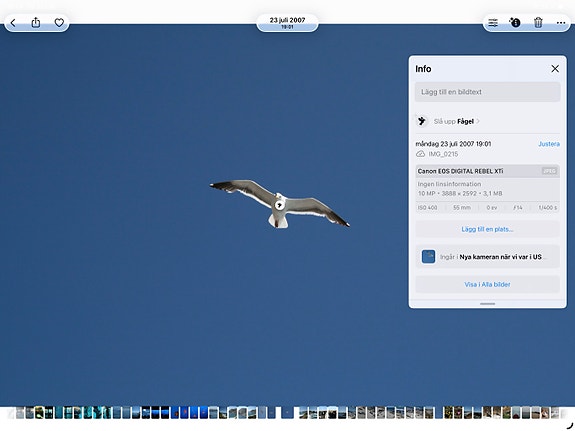This screenshot has width=575, height=431.
Task: Click the iCloud icon beside IMG_0215
Action: [x=420, y=154]
